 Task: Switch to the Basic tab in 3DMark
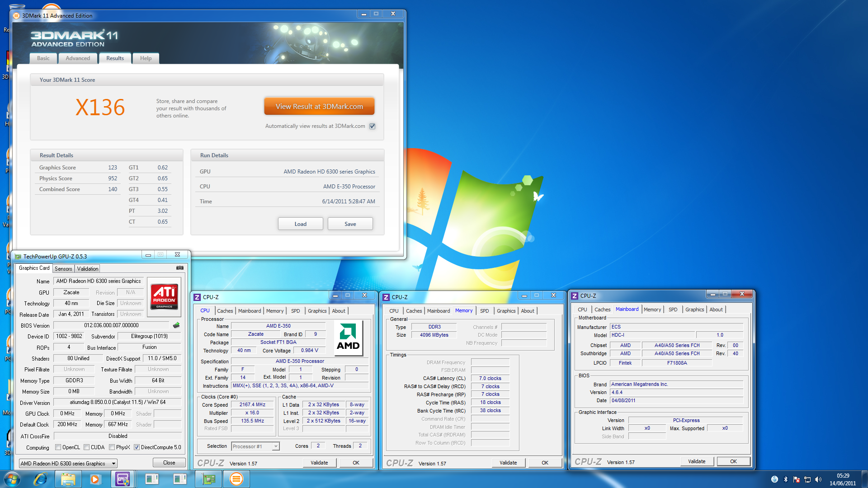43,58
